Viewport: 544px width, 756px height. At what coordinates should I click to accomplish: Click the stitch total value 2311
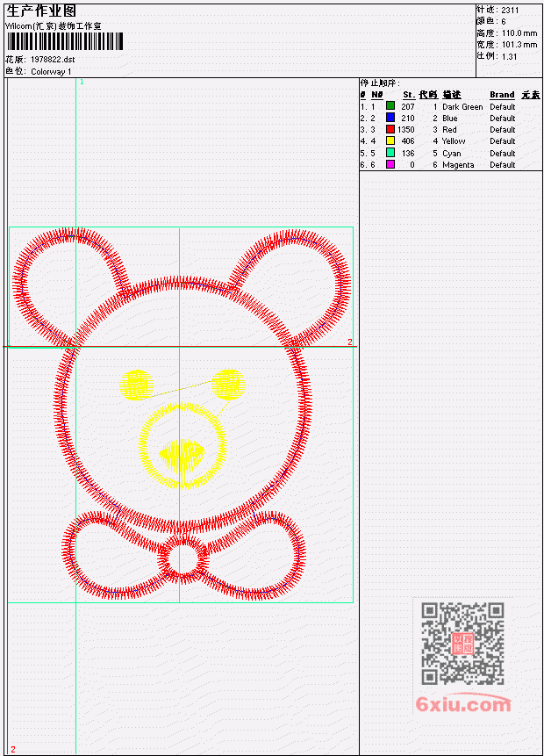click(x=510, y=10)
